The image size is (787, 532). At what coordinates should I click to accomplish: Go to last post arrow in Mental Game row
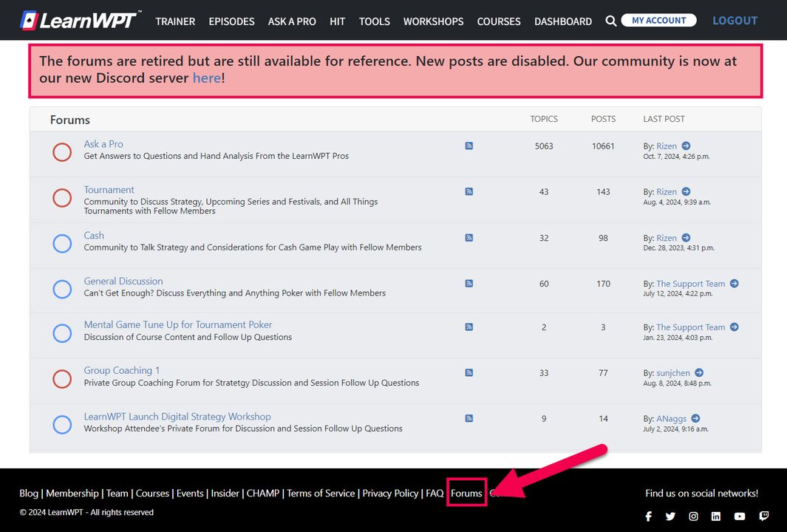click(735, 327)
